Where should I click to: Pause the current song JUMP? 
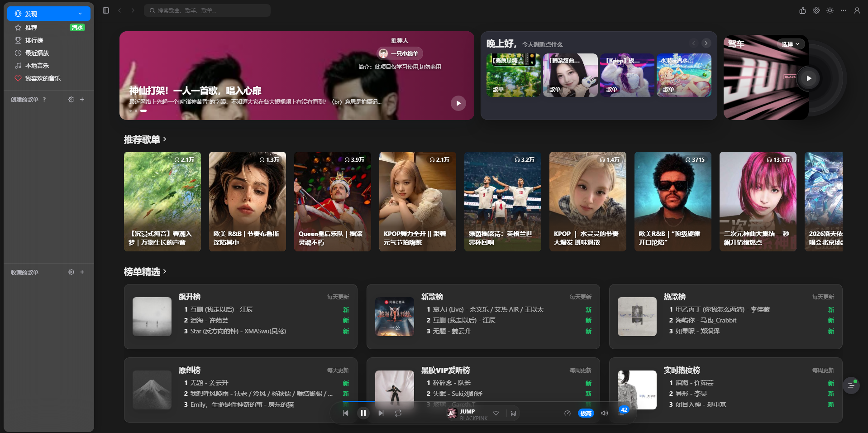(x=363, y=413)
